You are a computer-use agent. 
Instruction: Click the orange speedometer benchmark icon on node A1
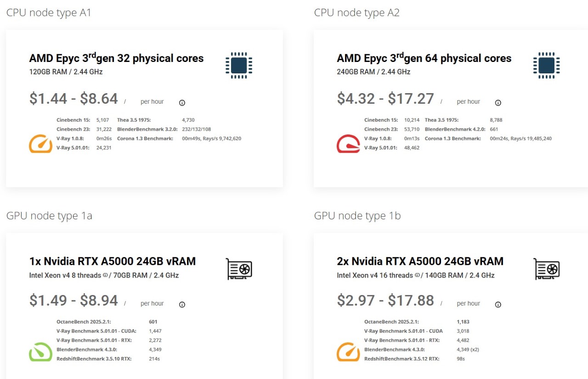pyautogui.click(x=40, y=144)
